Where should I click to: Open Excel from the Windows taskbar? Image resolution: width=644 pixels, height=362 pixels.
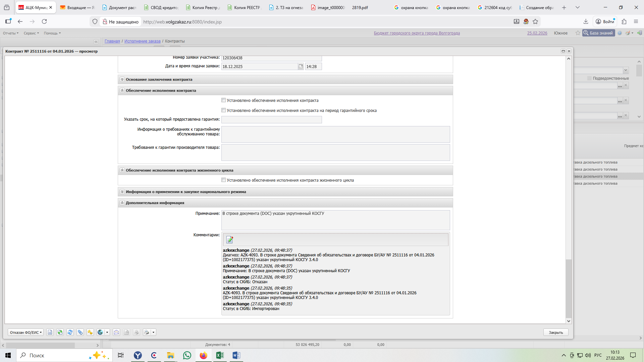pos(220,355)
